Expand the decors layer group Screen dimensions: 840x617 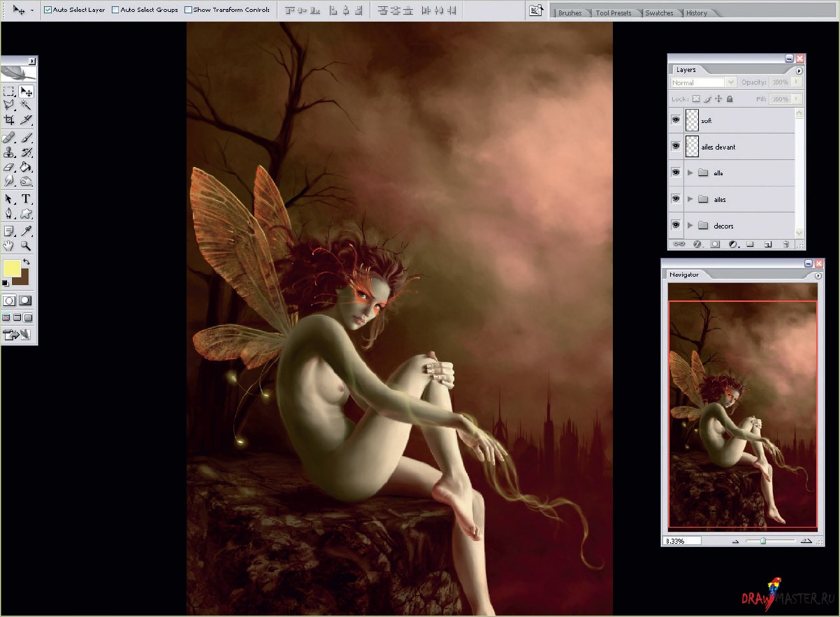[x=690, y=226]
